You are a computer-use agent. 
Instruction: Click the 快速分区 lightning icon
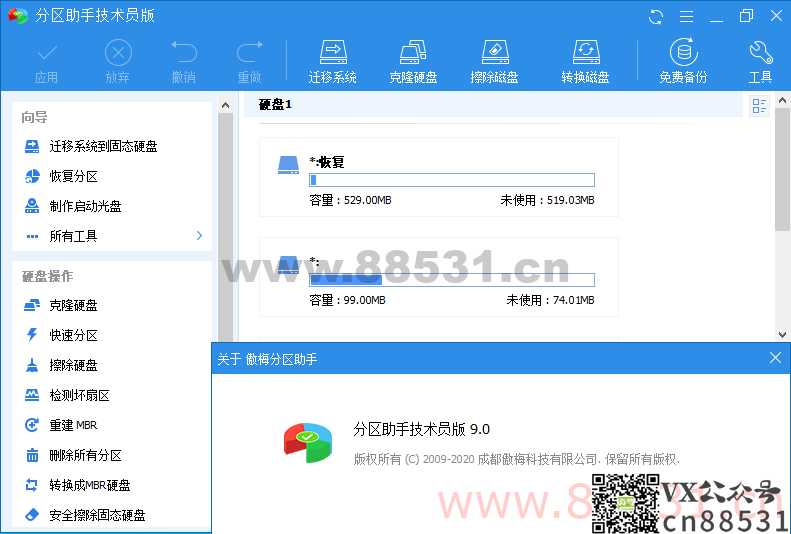(32, 335)
